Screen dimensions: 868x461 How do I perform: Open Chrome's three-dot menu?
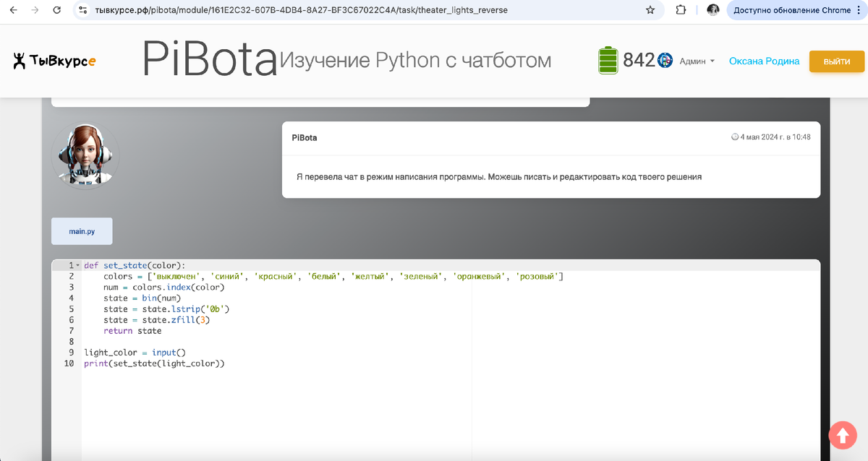click(x=859, y=10)
